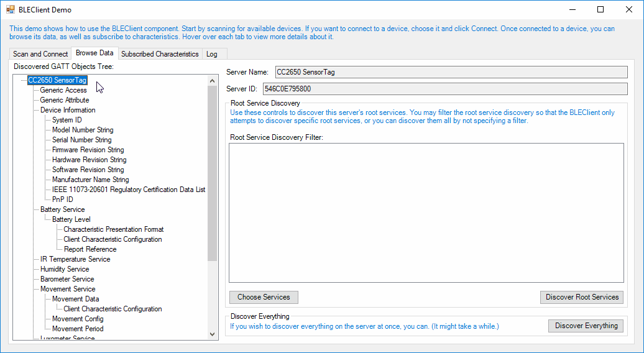Screen dimensions: 644x353
Task: Select the System ID characteristic
Action: pos(67,120)
